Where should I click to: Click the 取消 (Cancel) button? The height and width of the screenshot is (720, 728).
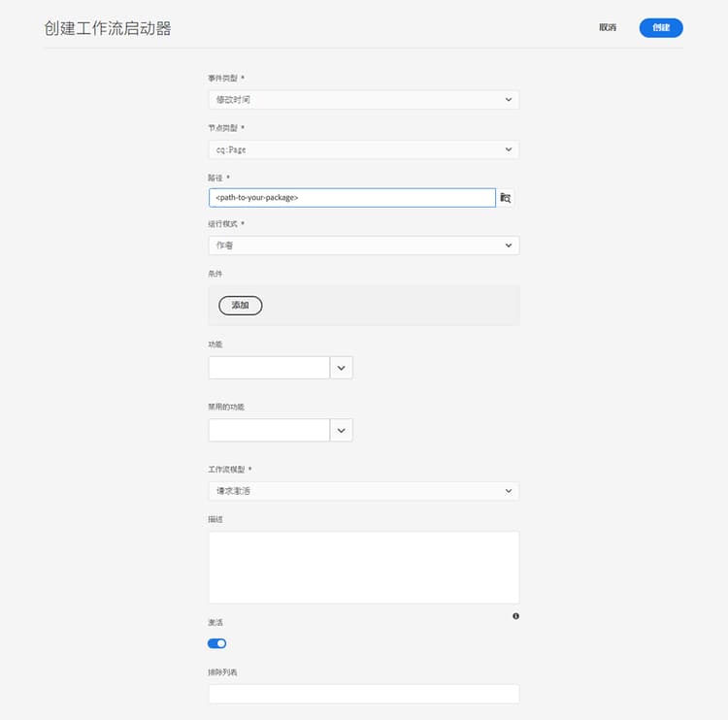click(x=608, y=28)
